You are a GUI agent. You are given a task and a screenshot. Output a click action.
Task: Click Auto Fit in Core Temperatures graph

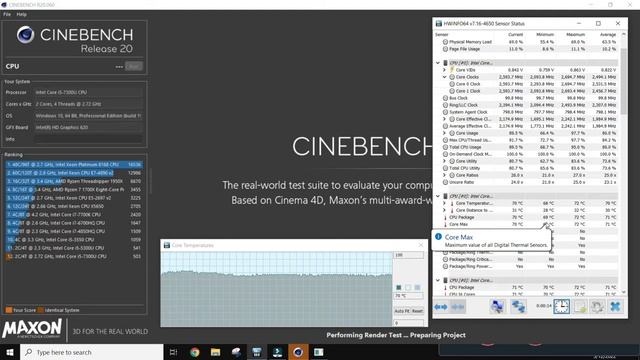(x=402, y=311)
